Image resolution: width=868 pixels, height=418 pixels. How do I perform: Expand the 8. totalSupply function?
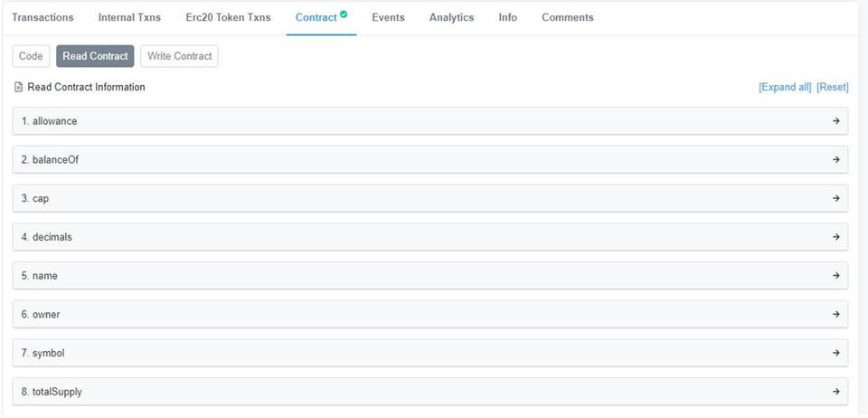click(430, 392)
